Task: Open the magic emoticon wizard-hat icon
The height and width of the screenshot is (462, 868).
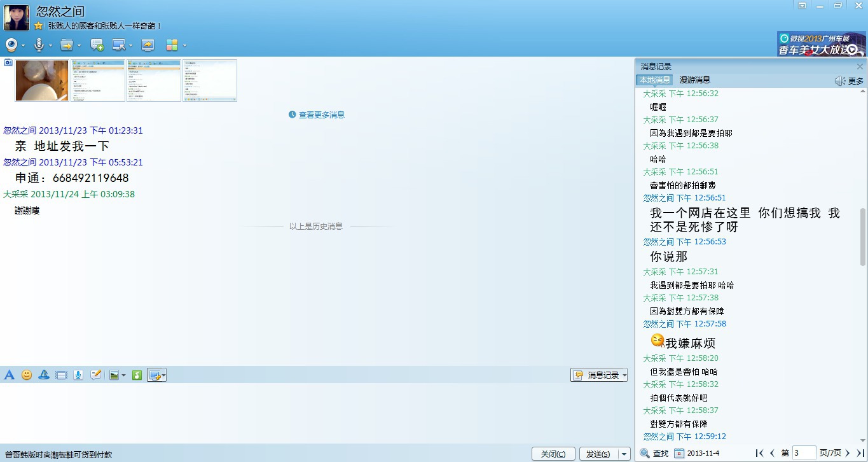Action: (44, 375)
